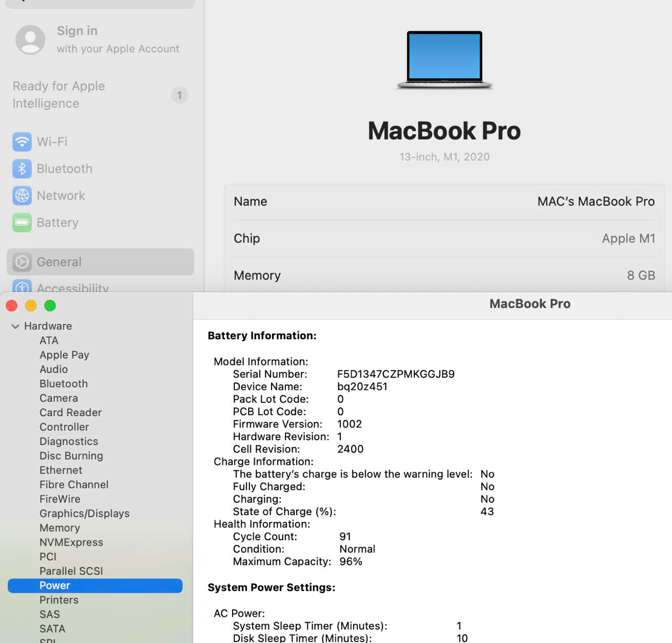This screenshot has width=672, height=643.
Task: Collapse the Hardware tree section
Action: pyautogui.click(x=15, y=326)
